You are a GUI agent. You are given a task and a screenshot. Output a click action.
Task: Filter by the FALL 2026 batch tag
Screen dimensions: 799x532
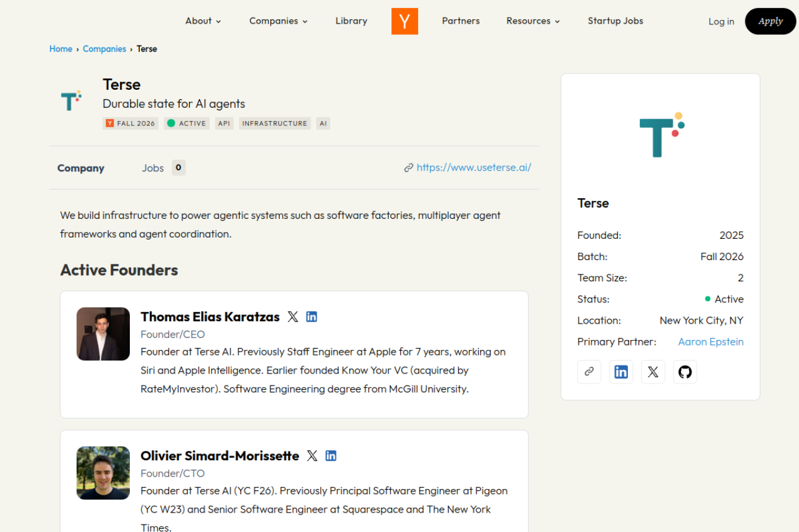tap(130, 123)
